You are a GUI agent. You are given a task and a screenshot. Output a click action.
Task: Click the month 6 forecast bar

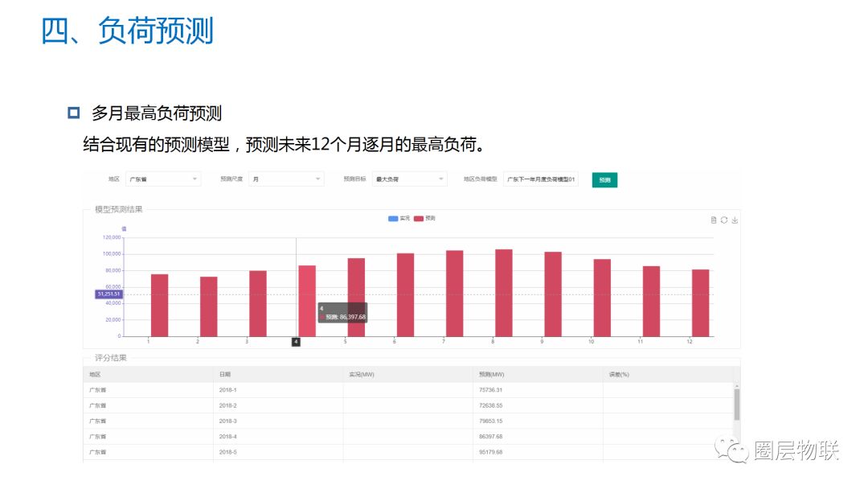coord(405,294)
